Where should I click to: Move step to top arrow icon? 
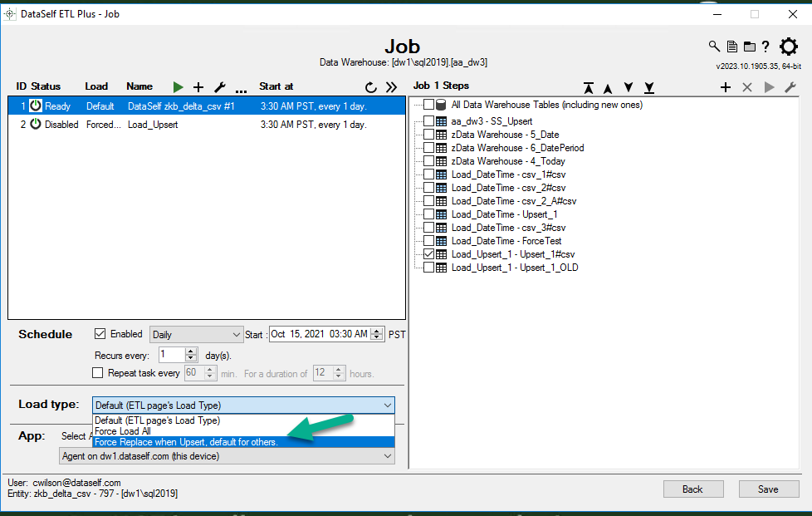click(588, 87)
